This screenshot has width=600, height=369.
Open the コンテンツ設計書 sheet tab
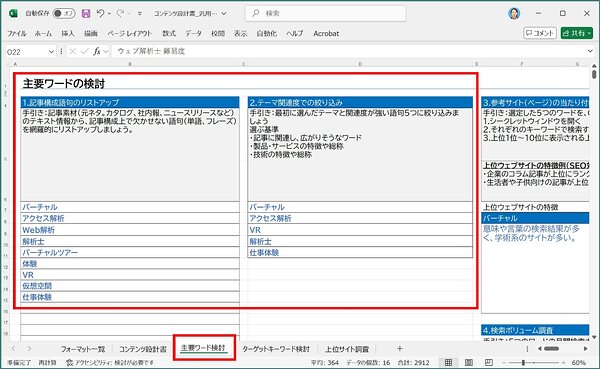pos(143,349)
